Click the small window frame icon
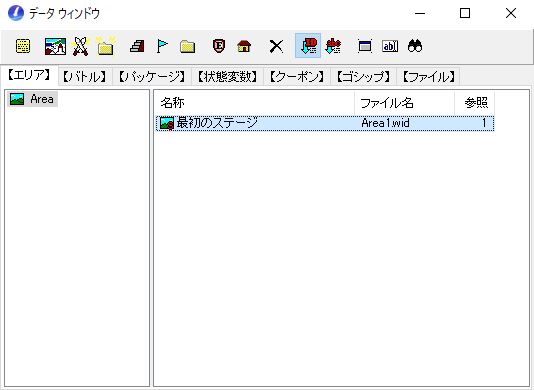This screenshot has width=534, height=390. 365,46
